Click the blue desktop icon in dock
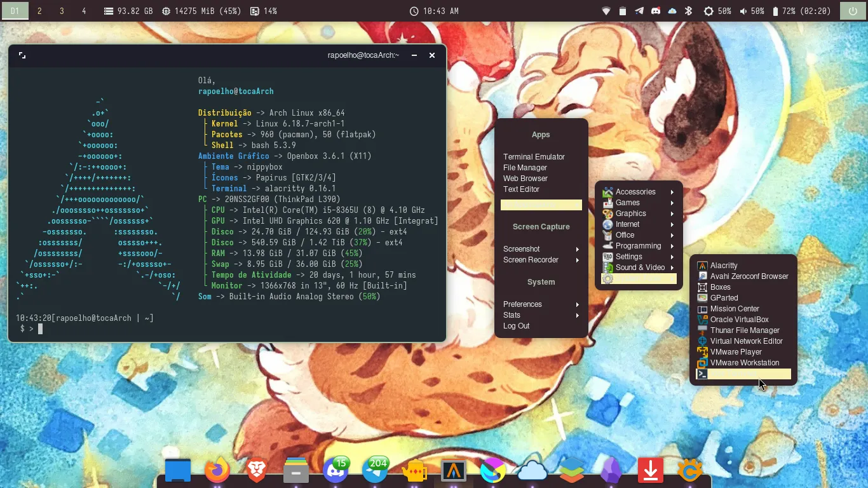This screenshot has width=868, height=488. [178, 471]
